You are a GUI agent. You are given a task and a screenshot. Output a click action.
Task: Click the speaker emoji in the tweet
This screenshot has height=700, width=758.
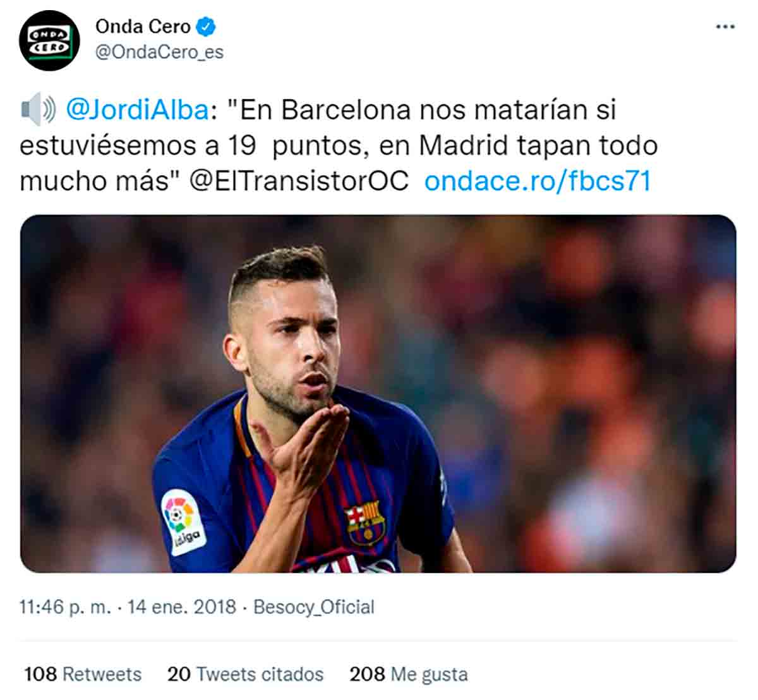38,109
